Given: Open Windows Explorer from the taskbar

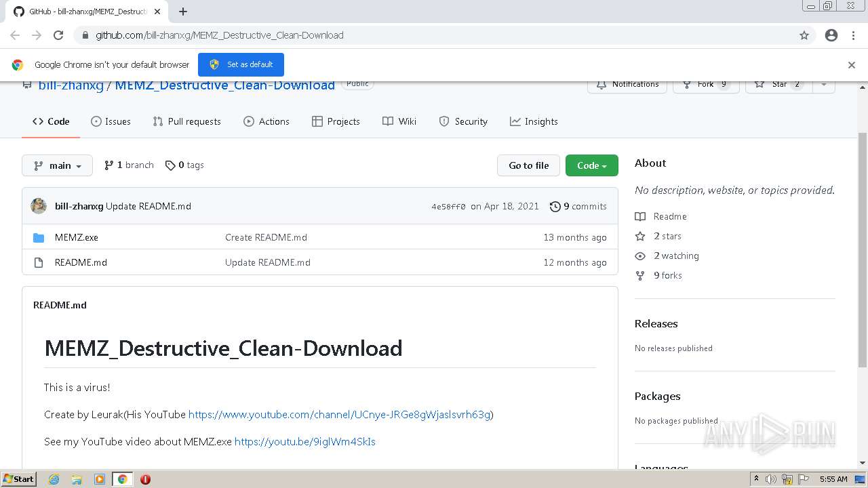Looking at the screenshot, I should coord(77,479).
